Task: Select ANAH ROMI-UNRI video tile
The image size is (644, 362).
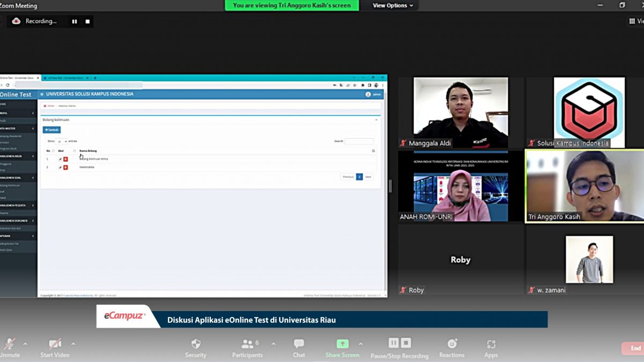Action: coord(461,186)
